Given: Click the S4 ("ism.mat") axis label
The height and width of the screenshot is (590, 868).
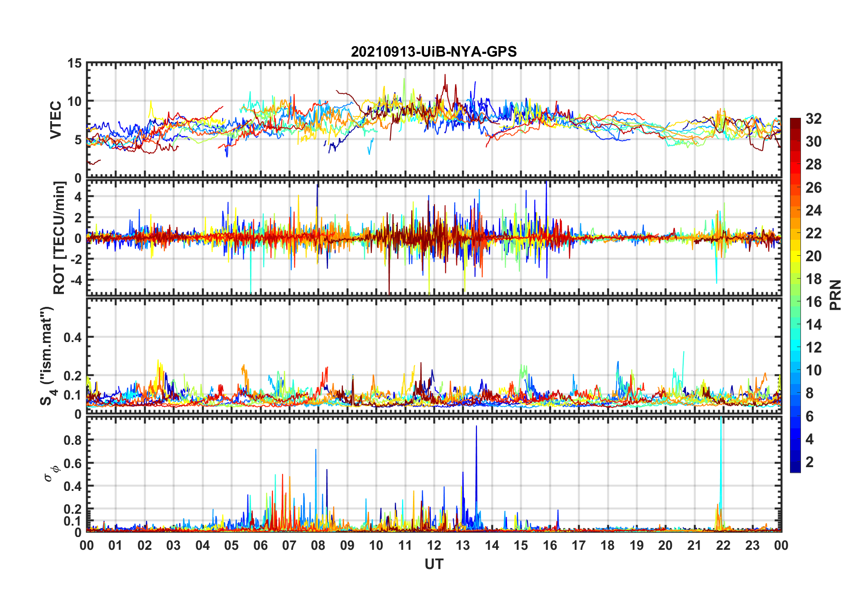Looking at the screenshot, I should coord(47,356).
